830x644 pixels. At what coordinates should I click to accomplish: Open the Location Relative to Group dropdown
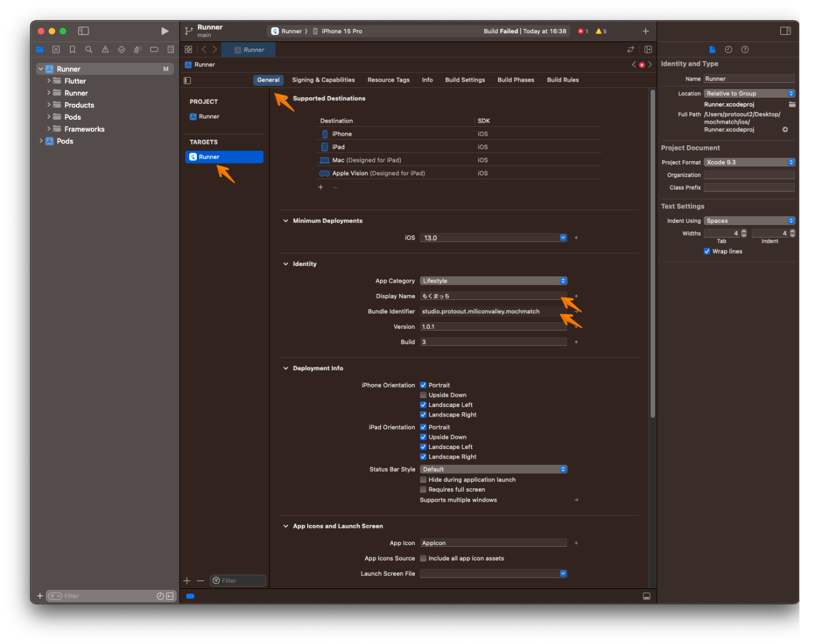(749, 94)
